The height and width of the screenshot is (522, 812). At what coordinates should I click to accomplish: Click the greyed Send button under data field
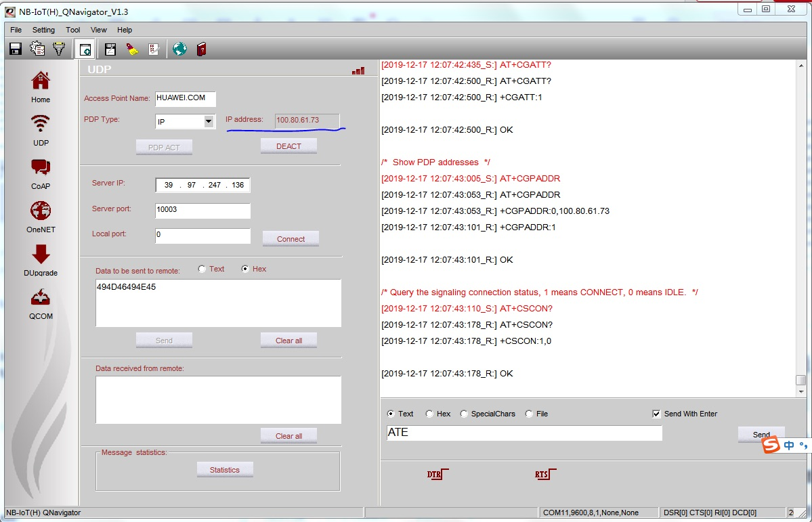pos(164,341)
